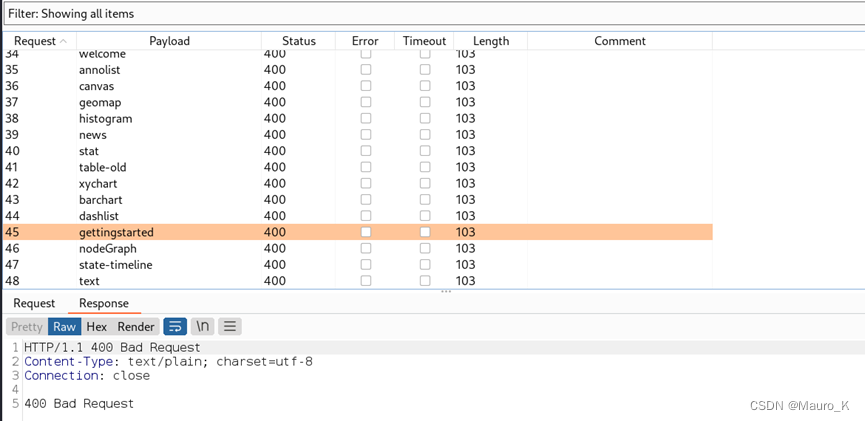Select the row with payload barchart
The width and height of the screenshot is (865, 421).
(x=357, y=200)
